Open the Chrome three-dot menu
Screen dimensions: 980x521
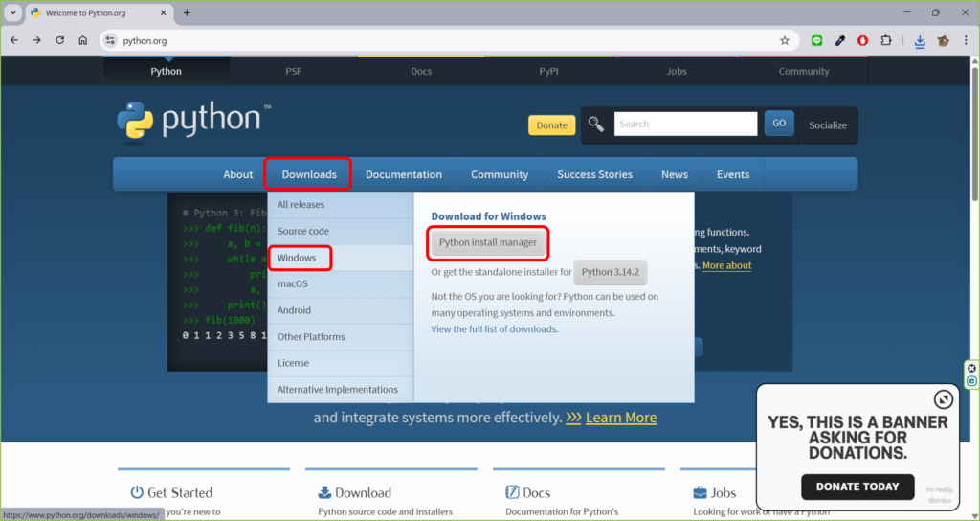coord(966,40)
